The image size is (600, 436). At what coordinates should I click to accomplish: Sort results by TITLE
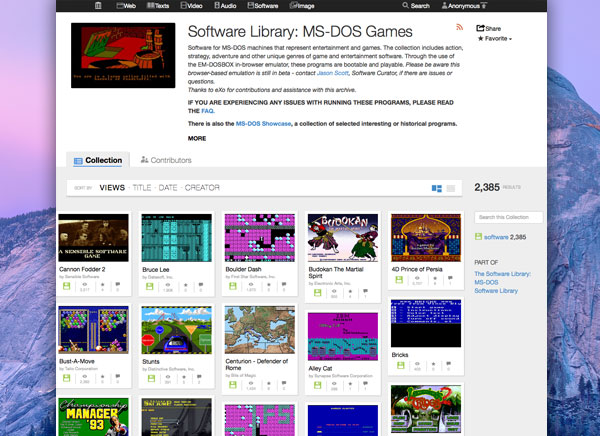tap(142, 188)
